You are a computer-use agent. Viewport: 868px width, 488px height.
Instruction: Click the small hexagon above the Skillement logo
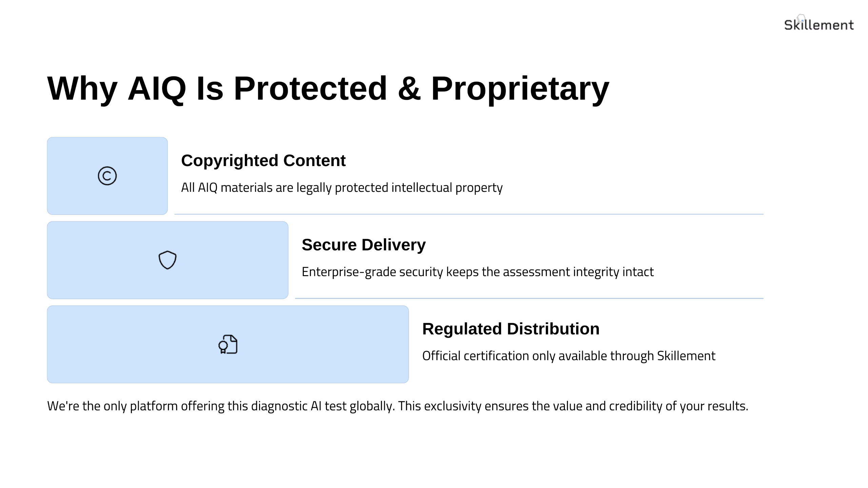[802, 18]
